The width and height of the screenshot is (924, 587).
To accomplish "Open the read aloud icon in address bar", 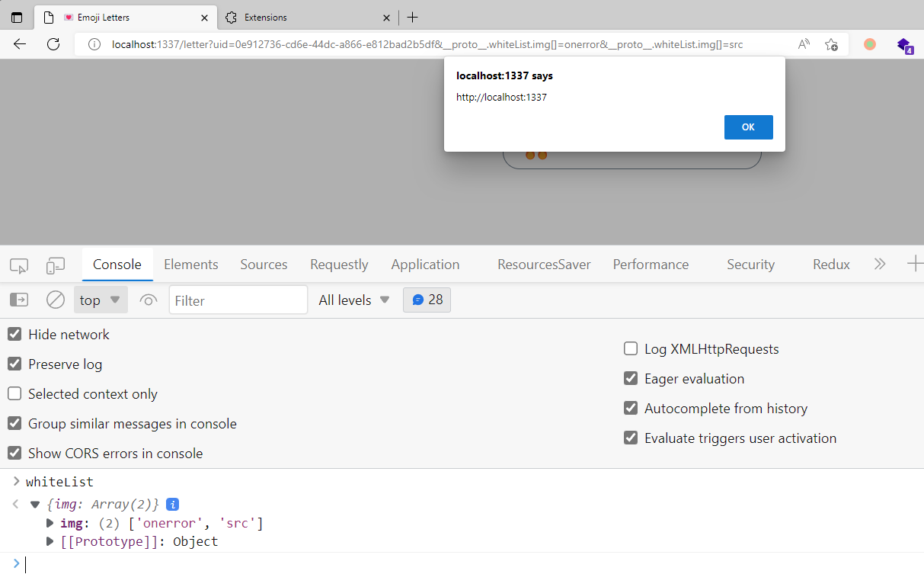I will 804,44.
